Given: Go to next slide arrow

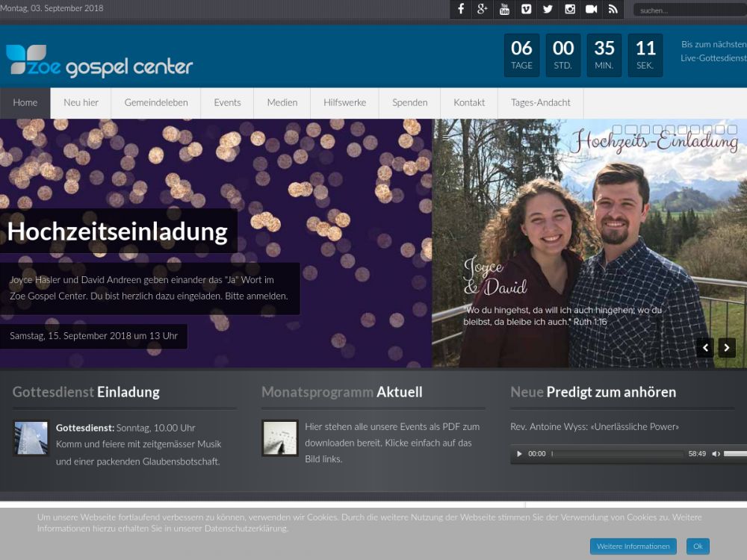Looking at the screenshot, I should (x=727, y=348).
